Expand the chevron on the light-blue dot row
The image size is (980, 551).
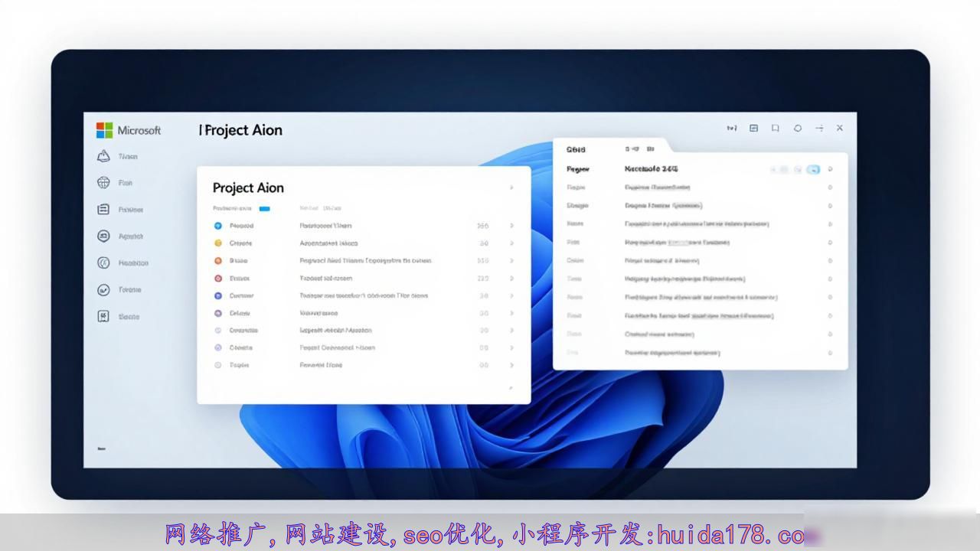point(511,226)
